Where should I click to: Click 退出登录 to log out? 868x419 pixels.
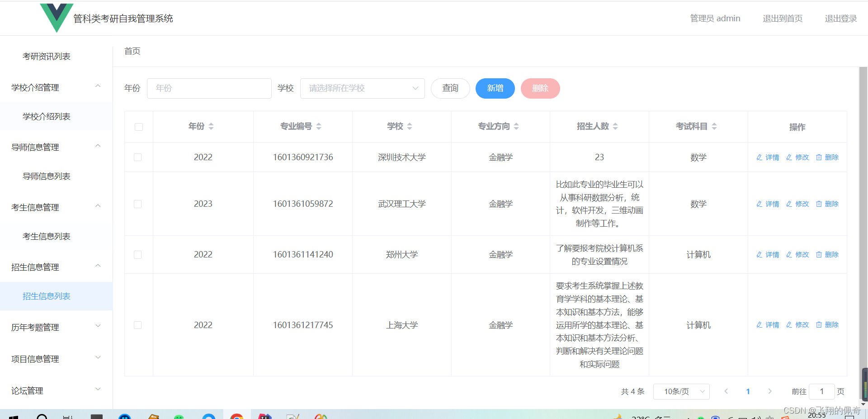[x=840, y=18]
